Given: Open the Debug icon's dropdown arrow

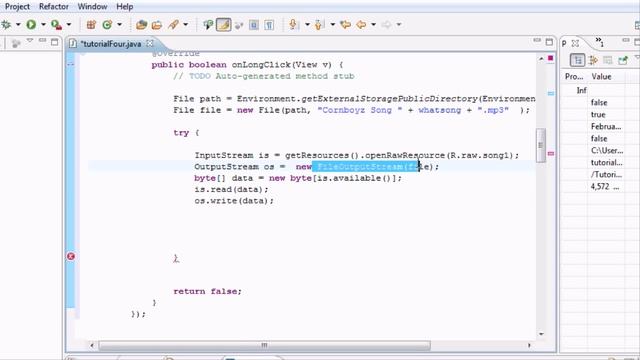Looking at the screenshot, I should pyautogui.click(x=18, y=25).
